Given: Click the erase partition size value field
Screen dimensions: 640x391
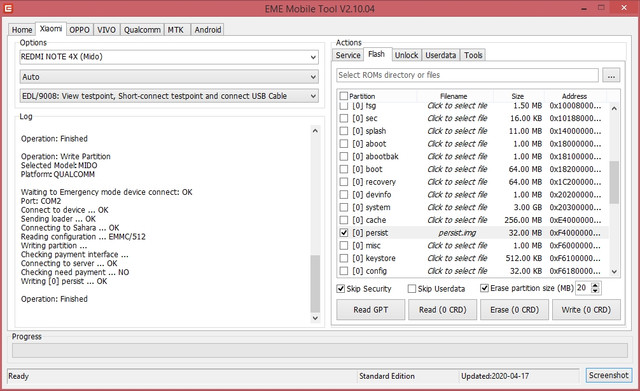Looking at the screenshot, I should (x=583, y=288).
